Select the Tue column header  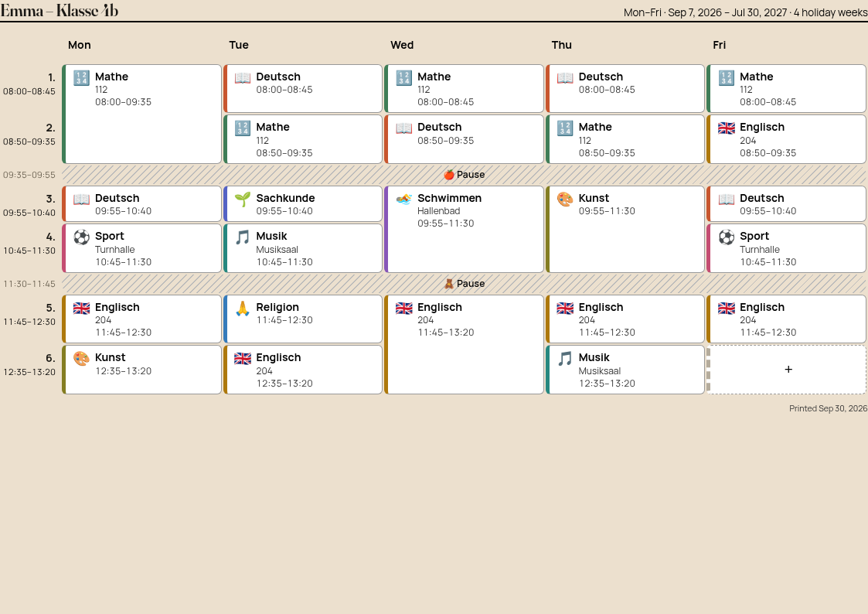coord(239,45)
